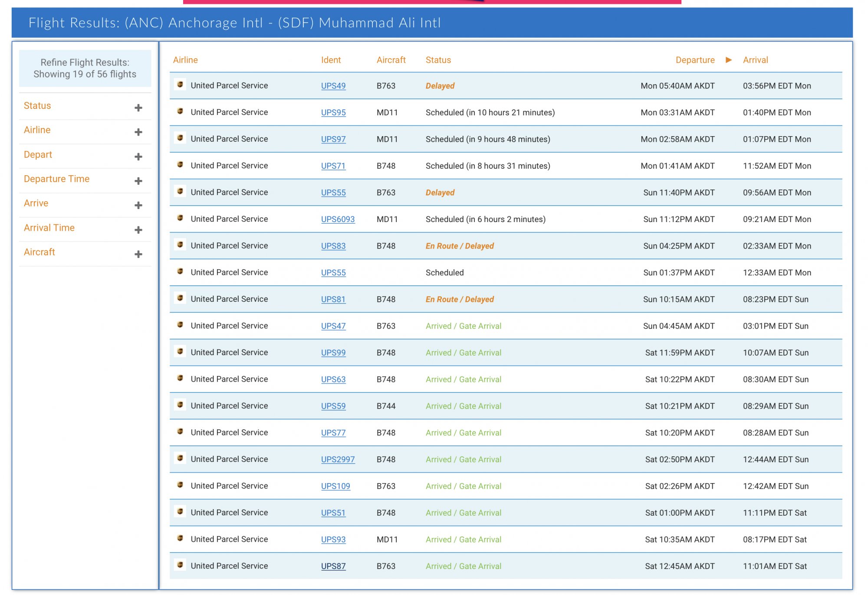Click the UPS logo icon beside UPS47
Viewport: 868px width, 595px height.
[180, 324]
